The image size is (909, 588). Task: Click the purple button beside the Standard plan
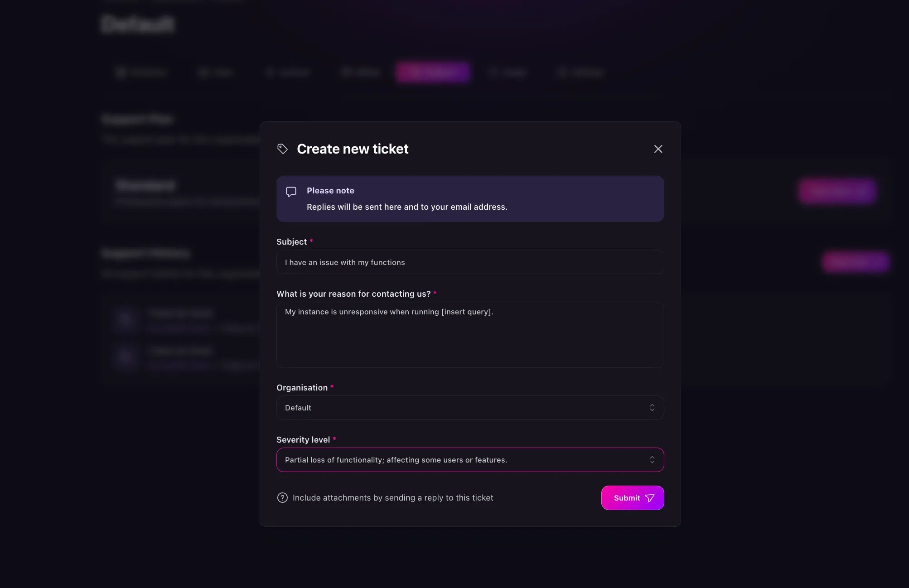click(x=836, y=191)
